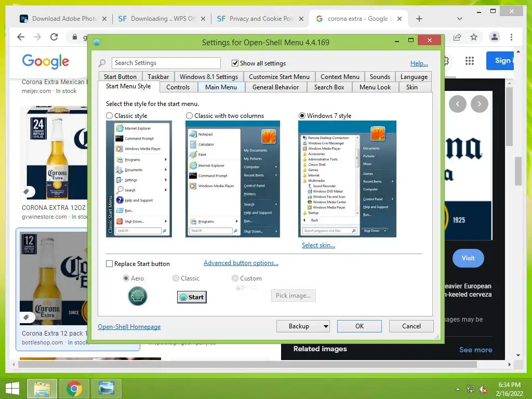Choose the Classic button radio option
The width and height of the screenshot is (532, 399).
pos(176,278)
